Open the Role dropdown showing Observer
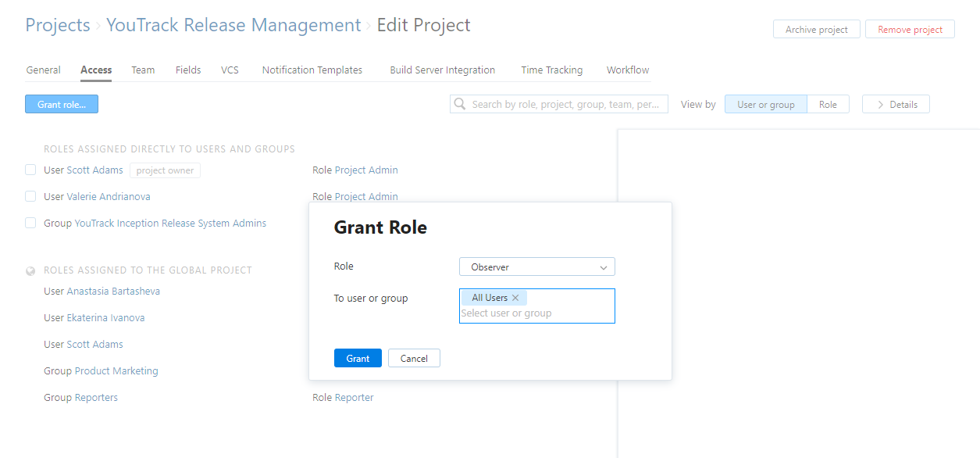Viewport: 980px width, 458px height. pos(536,267)
